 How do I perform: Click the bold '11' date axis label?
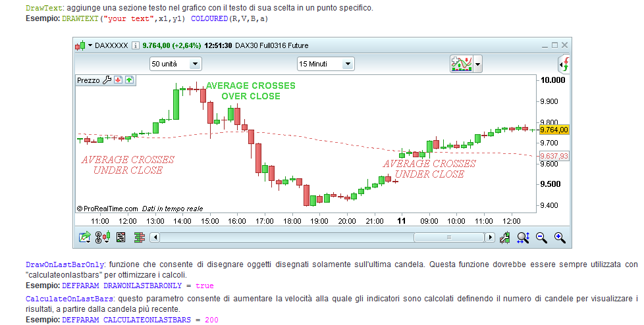401,221
